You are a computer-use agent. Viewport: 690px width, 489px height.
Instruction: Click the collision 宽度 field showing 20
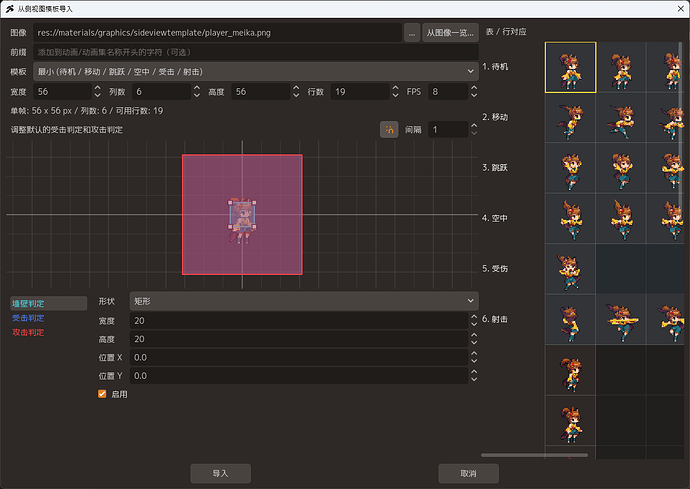[299, 320]
